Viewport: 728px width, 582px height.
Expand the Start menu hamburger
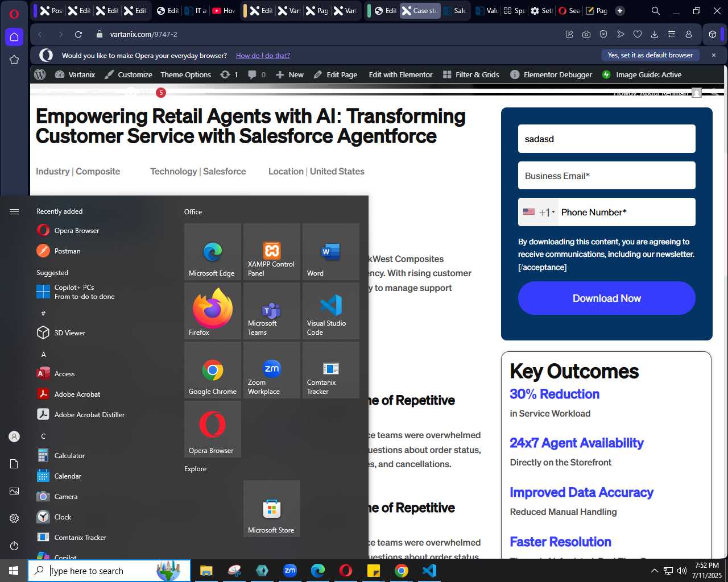14,211
